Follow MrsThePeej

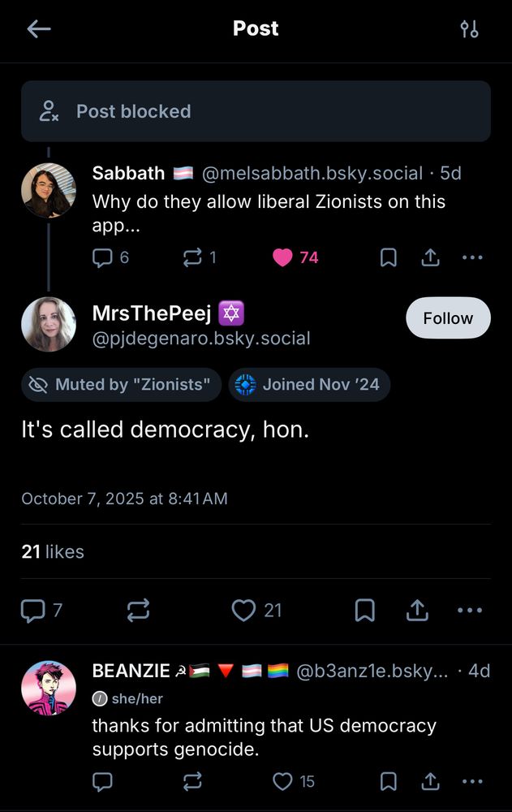[448, 317]
